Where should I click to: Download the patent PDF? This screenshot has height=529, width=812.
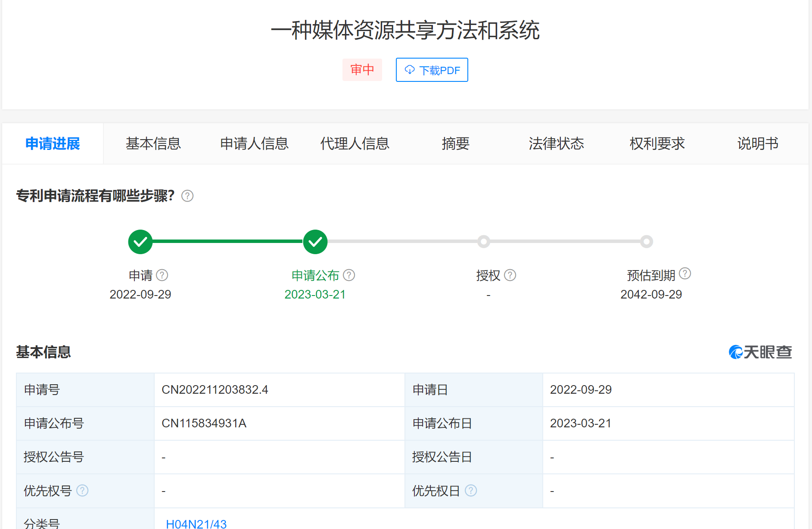pyautogui.click(x=432, y=70)
